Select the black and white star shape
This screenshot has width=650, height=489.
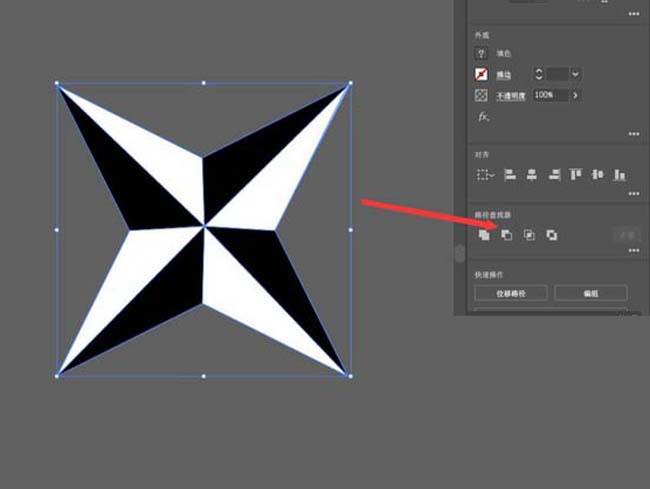pyautogui.click(x=204, y=230)
